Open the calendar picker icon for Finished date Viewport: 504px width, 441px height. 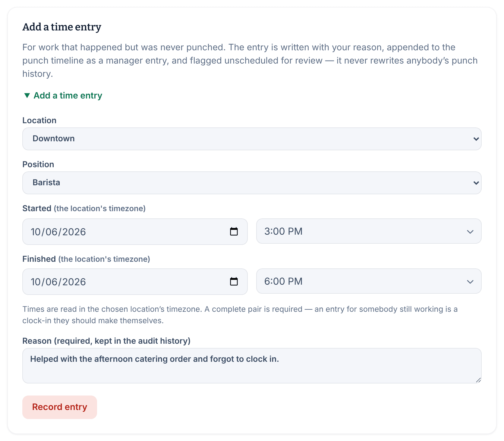click(234, 282)
